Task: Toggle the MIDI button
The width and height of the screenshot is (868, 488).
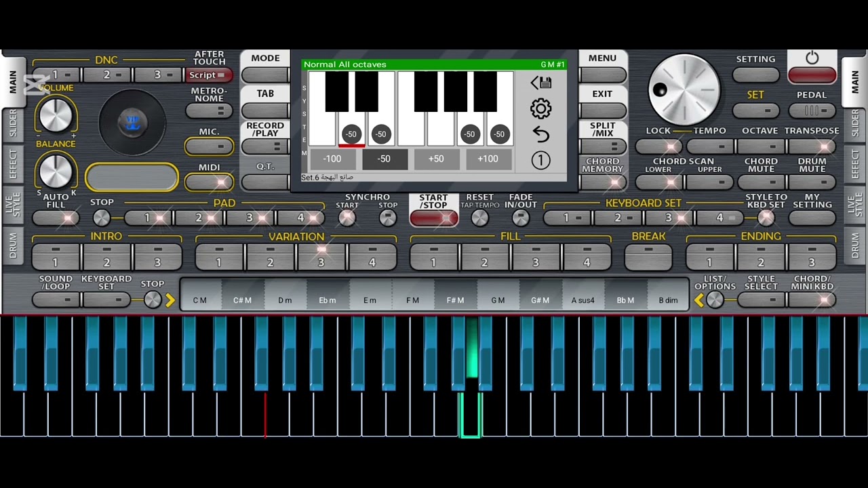Action: point(209,182)
